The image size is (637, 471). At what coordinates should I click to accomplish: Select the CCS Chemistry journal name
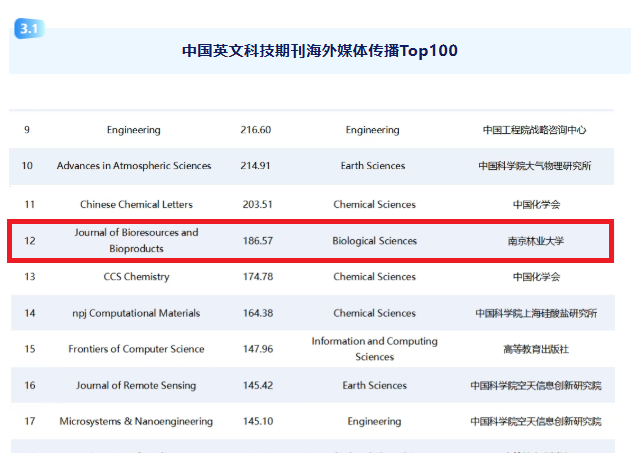pyautogui.click(x=136, y=277)
